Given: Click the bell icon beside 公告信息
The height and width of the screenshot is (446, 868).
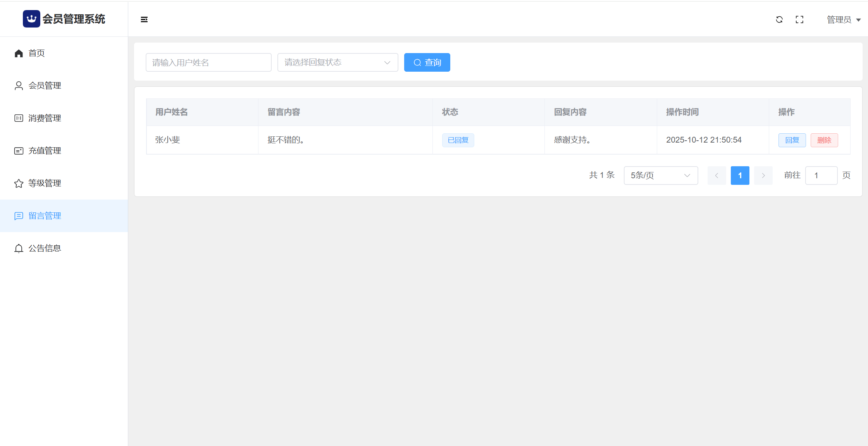Looking at the screenshot, I should click(19, 248).
